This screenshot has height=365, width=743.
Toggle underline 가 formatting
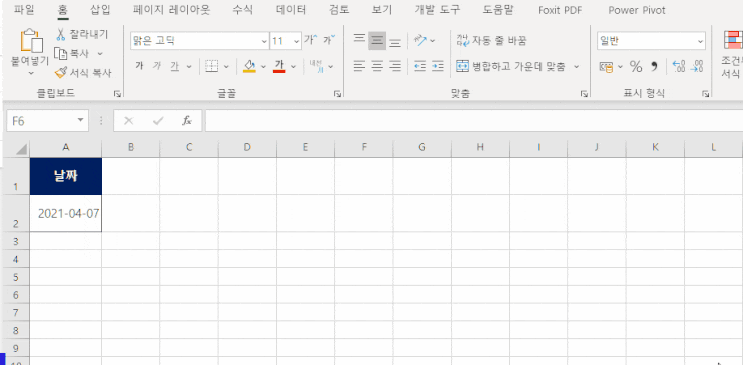point(175,66)
